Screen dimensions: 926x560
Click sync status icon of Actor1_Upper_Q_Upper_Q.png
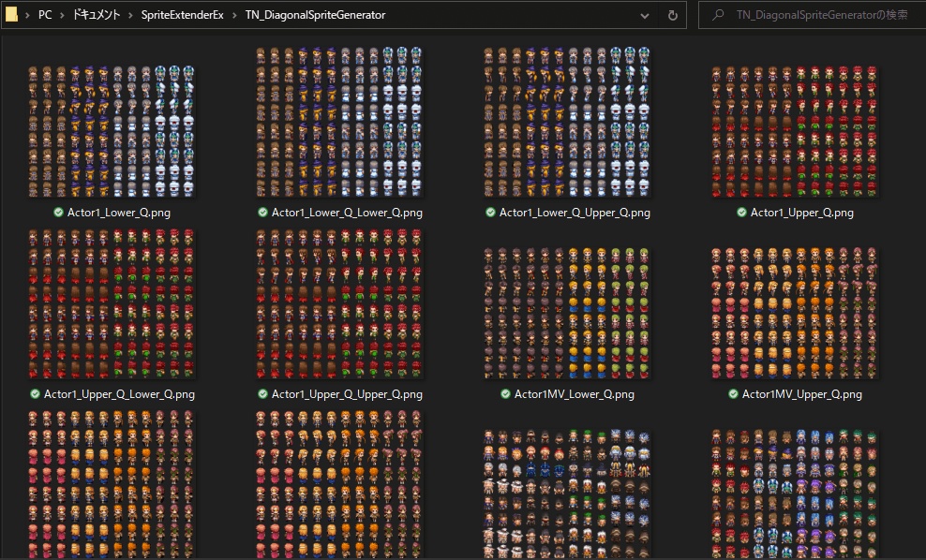tap(262, 394)
